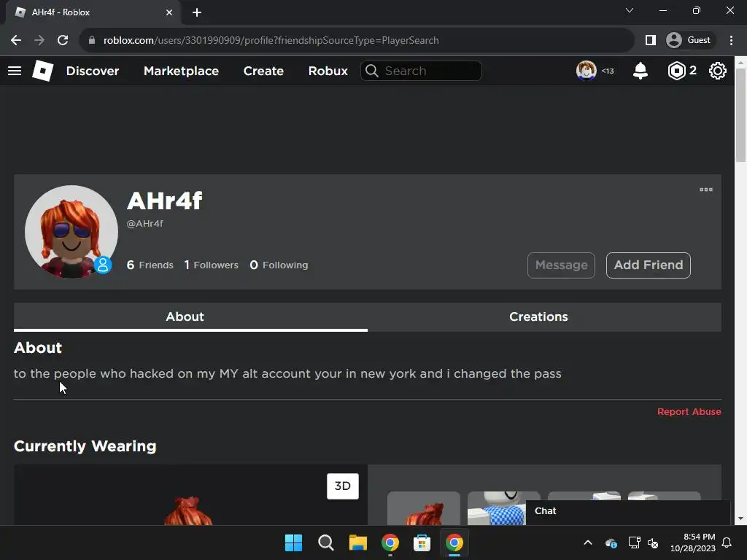Open the Roblox hamburger navigation menu
Image resolution: width=747 pixels, height=560 pixels.
point(15,71)
